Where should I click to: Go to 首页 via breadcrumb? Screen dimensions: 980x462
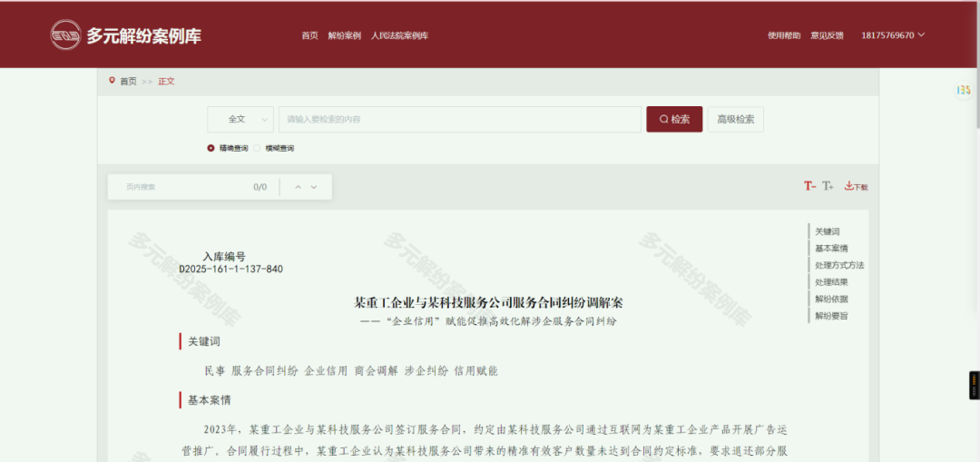coord(128,82)
